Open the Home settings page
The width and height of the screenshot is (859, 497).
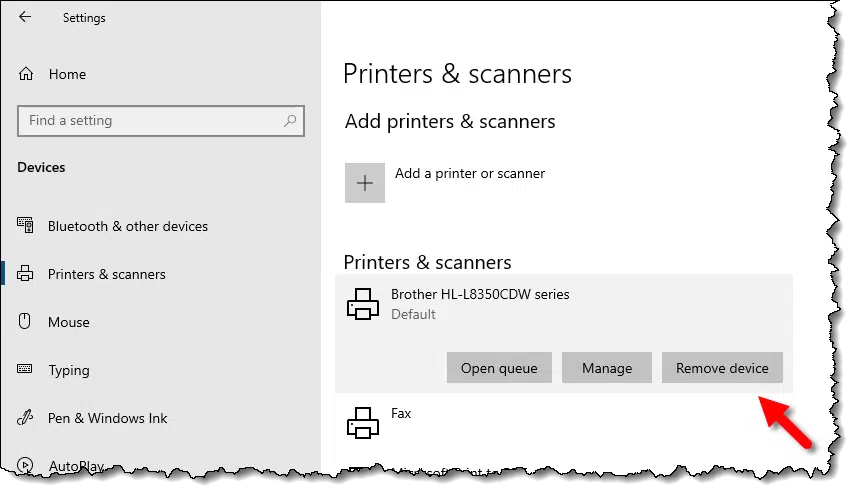point(67,74)
